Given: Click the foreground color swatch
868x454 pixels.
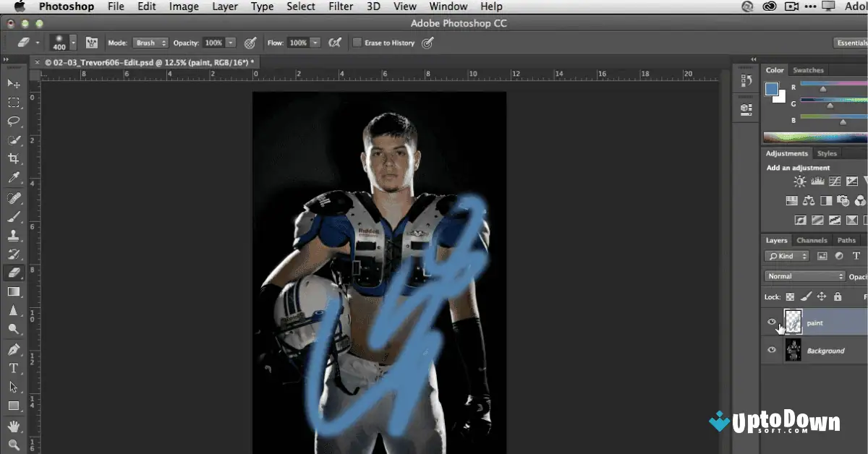Looking at the screenshot, I should pos(773,88).
